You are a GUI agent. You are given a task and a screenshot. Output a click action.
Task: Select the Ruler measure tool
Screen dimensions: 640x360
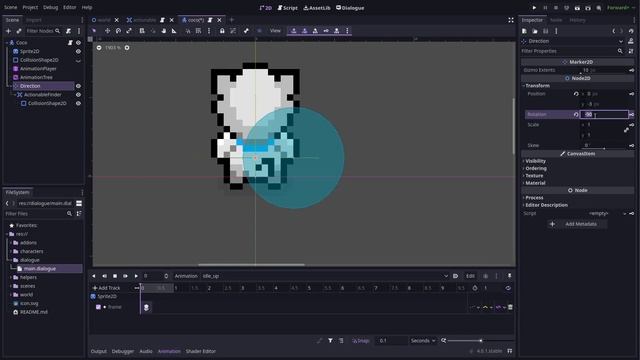click(174, 31)
